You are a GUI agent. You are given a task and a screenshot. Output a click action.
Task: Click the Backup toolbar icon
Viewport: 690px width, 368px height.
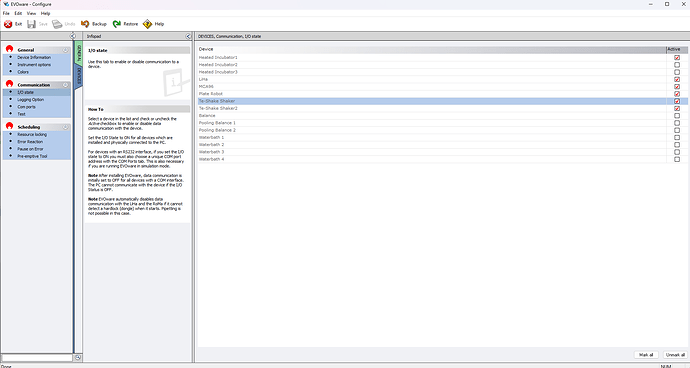click(x=85, y=24)
